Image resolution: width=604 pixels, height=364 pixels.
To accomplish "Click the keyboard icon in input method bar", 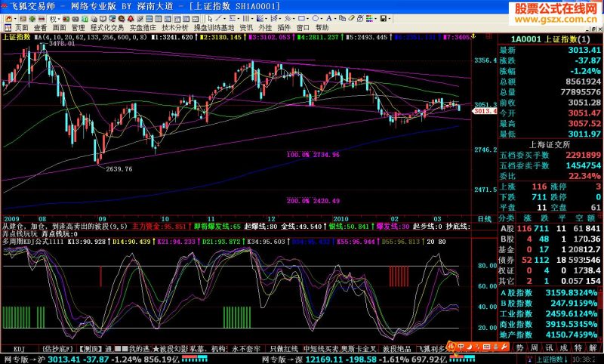I will click(487, 347).
